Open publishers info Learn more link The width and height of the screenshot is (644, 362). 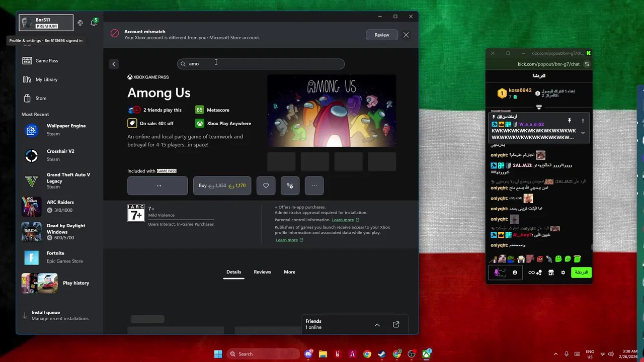(x=289, y=240)
